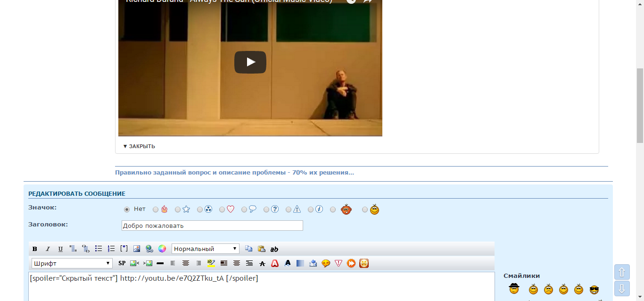Copy text with the copy icon

(x=249, y=249)
